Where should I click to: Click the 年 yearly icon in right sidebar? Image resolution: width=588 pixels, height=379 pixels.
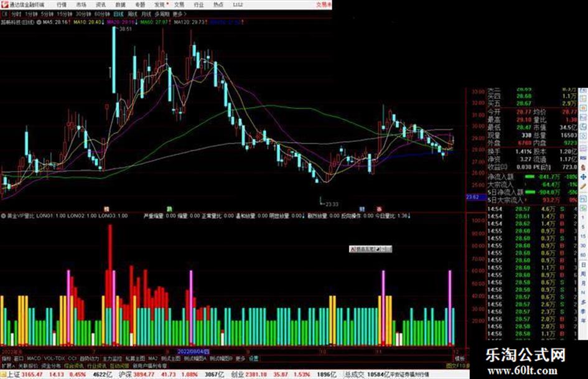(583, 321)
